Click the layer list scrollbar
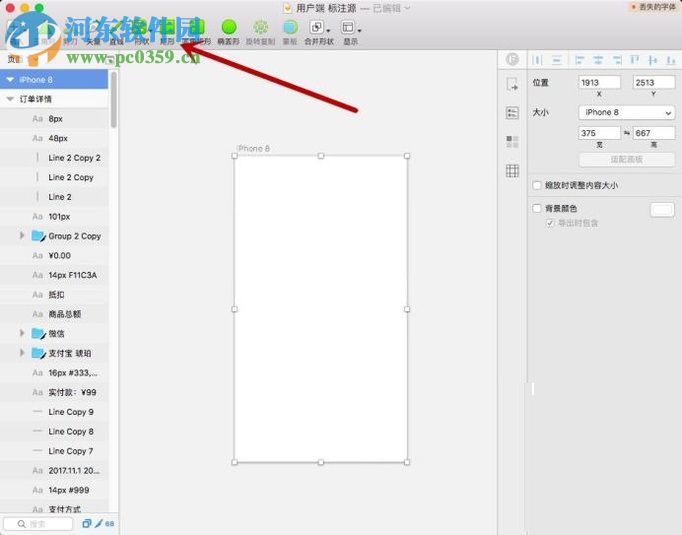Viewport: 682px width, 535px height. pos(114,100)
